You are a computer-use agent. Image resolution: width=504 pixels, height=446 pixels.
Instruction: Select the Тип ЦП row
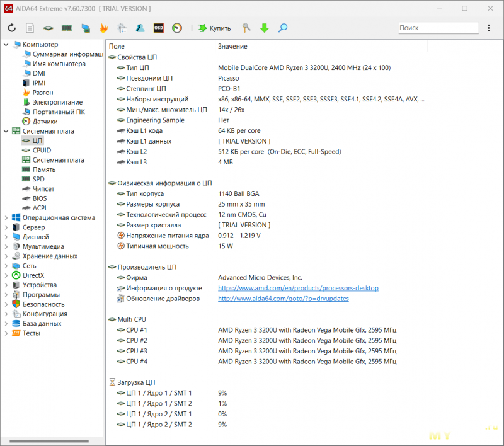tap(266, 68)
